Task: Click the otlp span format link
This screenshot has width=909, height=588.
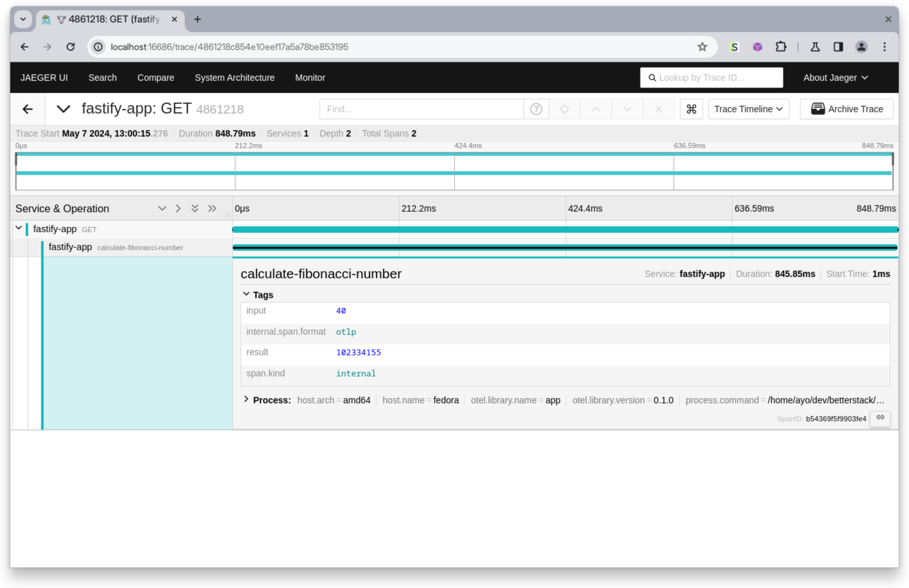Action: [345, 332]
